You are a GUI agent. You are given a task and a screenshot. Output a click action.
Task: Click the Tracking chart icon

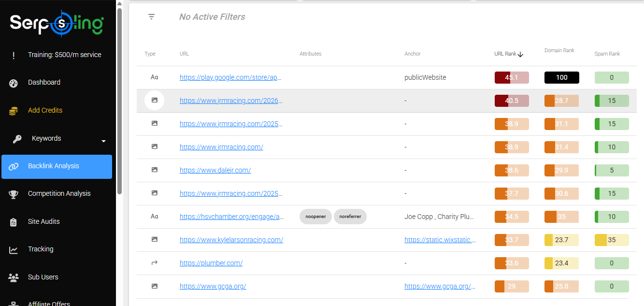click(14, 249)
